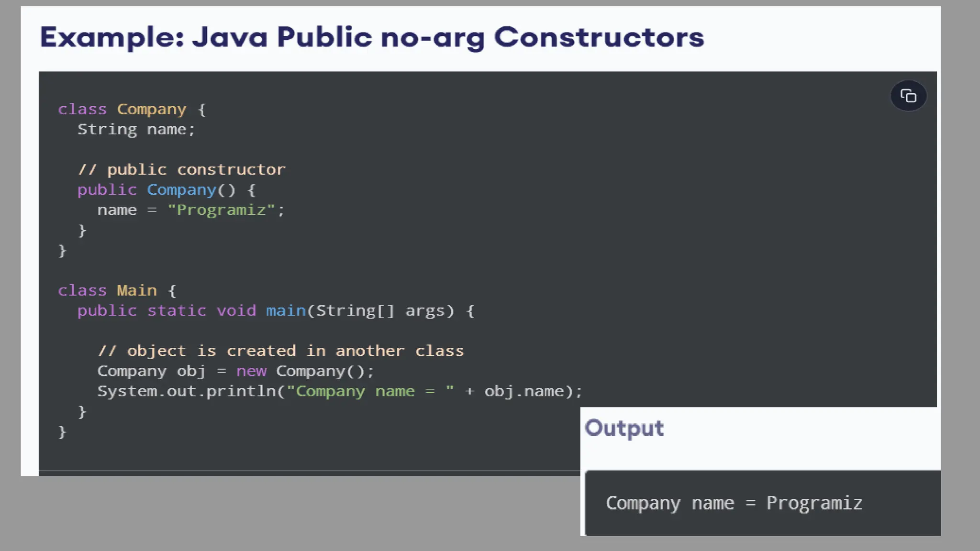The image size is (980, 551).
Task: Click the // public constructor comment
Action: click(182, 170)
